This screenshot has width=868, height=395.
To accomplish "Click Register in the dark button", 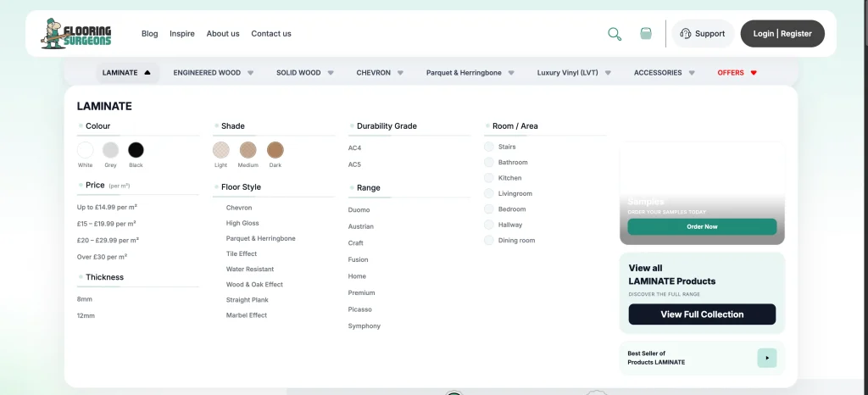I will tap(796, 34).
